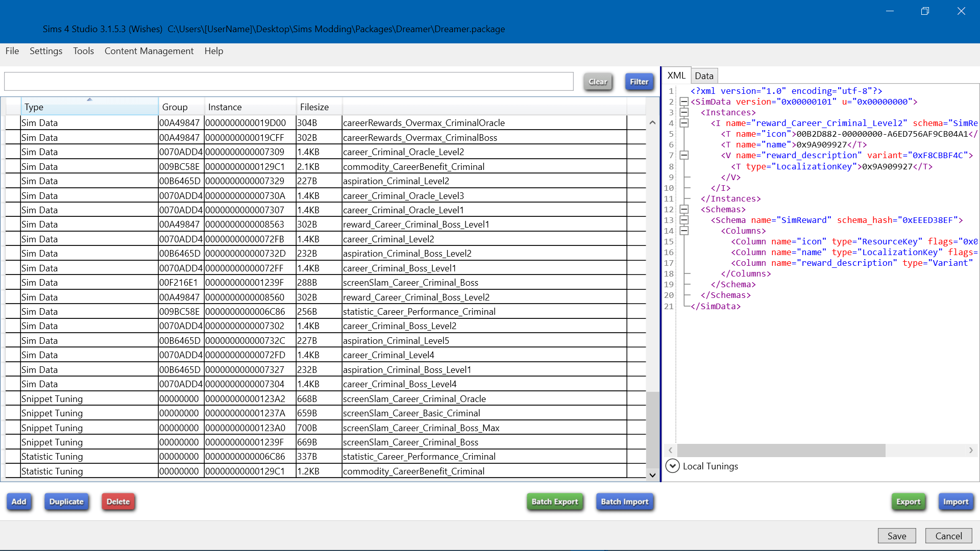Screen dimensions: 980x551
Task: Collapse the SimData node on line 2
Action: point(684,102)
